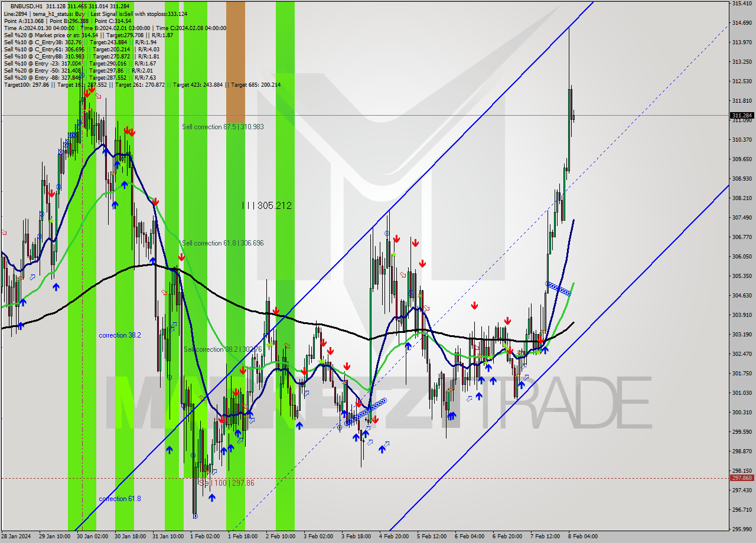Select '28 Jan 2024' on the time axis
The width and height of the screenshot is (756, 543).
[16, 537]
